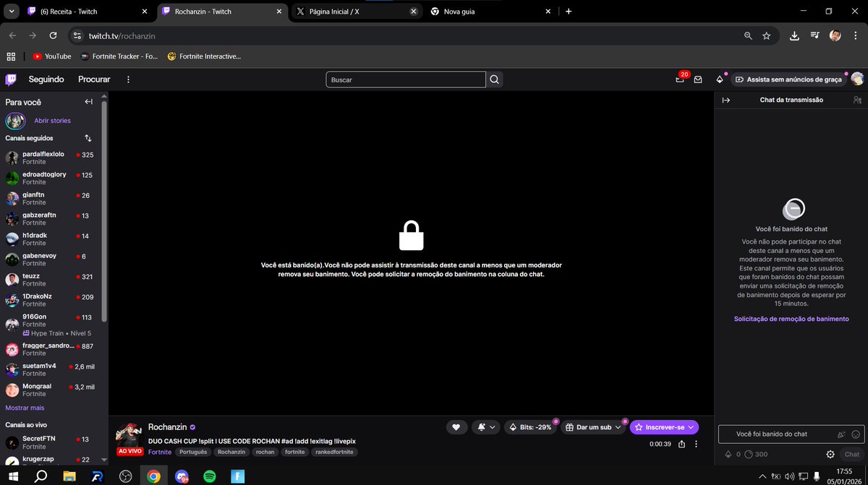Open the Seguindo nav item
This screenshot has width=868, height=485.
(x=46, y=80)
